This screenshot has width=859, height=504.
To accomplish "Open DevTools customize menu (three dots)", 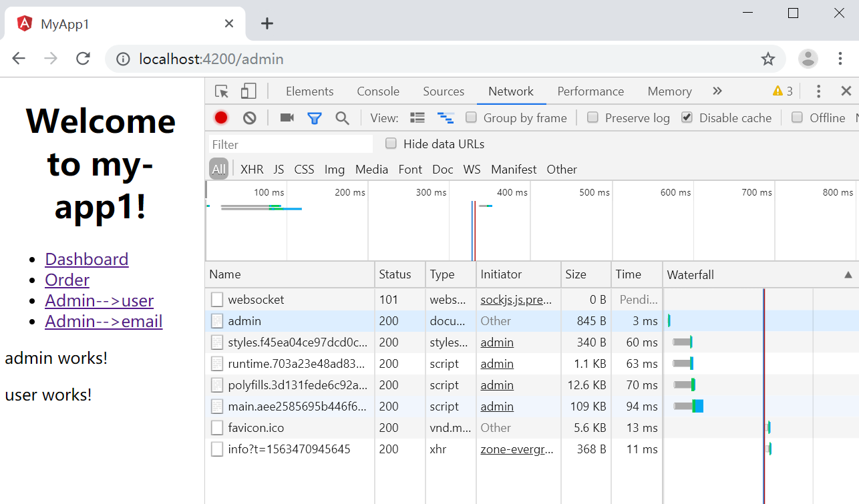I will coord(818,91).
